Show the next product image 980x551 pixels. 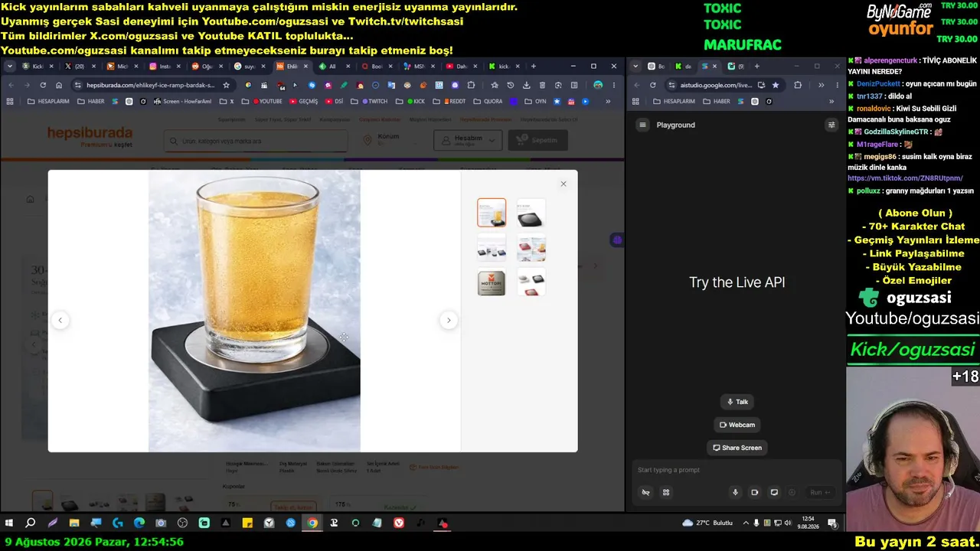pyautogui.click(x=449, y=320)
